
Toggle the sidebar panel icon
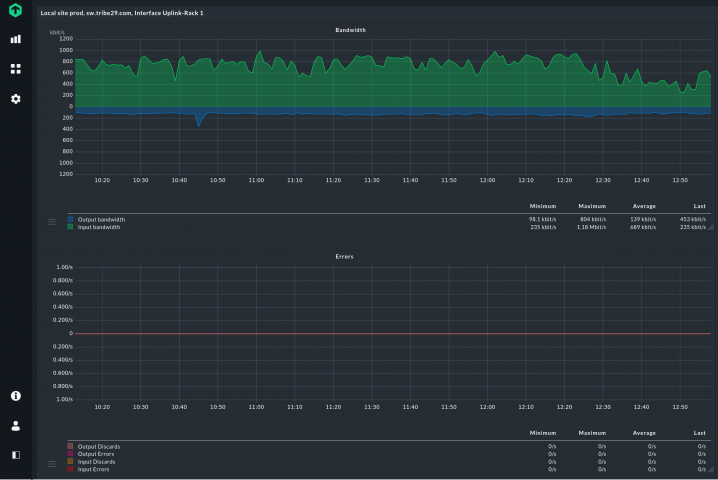[x=15, y=454]
